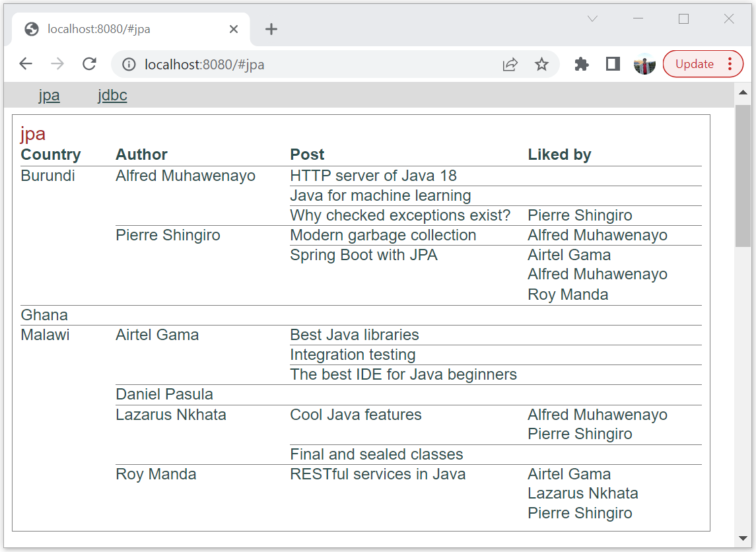Click the Update button

695,63
